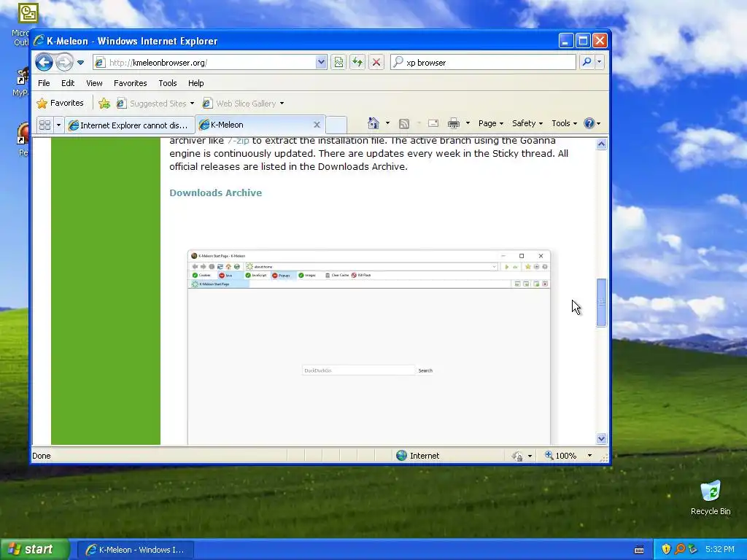Screen dimensions: 747x560
Task: Open the Page command menu
Action: [491, 123]
